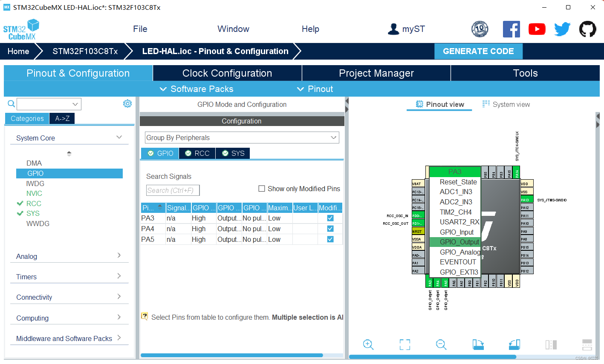Open the category search combo box arrow

(x=75, y=104)
